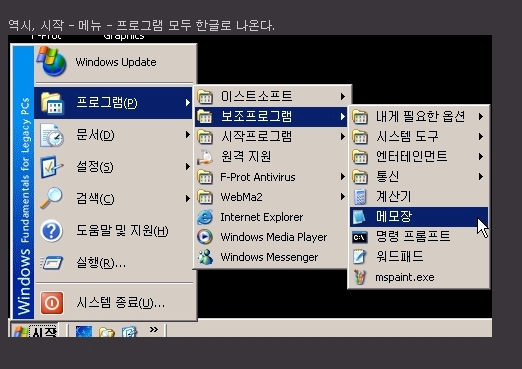Open the 실행(R)... run dialog entry
Image resolution: width=522 pixels, height=369 pixels.
point(114,263)
